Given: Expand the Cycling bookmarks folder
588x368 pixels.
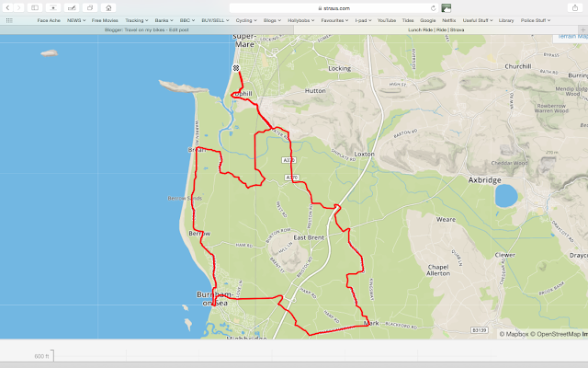Looking at the screenshot, I should [246, 20].
